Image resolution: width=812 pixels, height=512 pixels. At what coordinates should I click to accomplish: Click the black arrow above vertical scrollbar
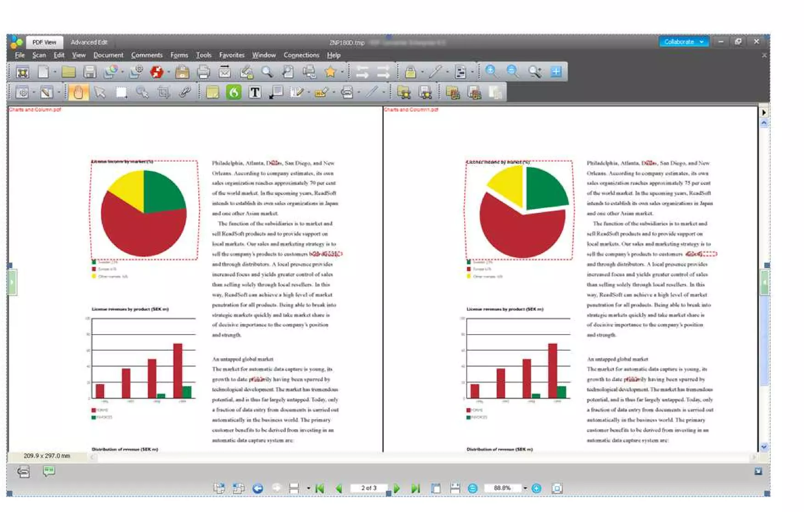(x=764, y=113)
